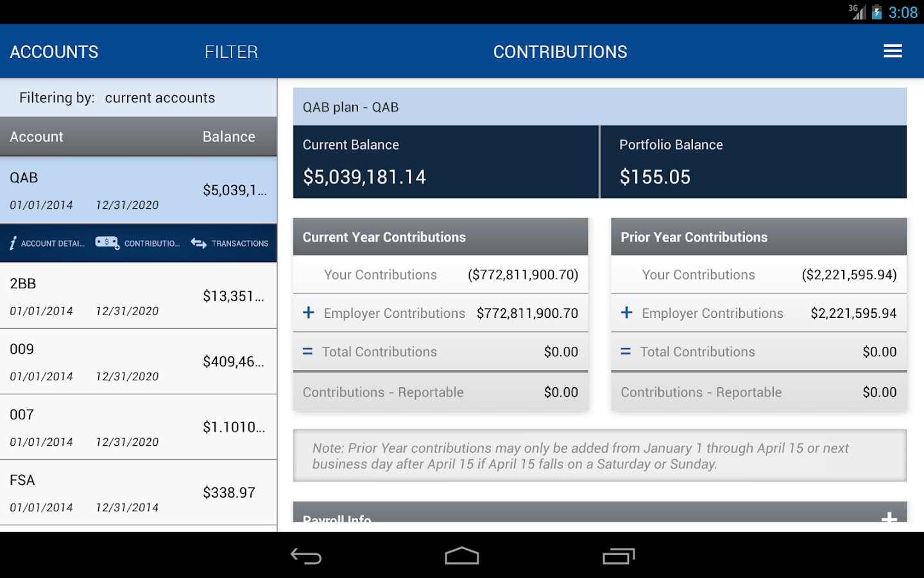Select the 2BB account row

tap(138, 296)
